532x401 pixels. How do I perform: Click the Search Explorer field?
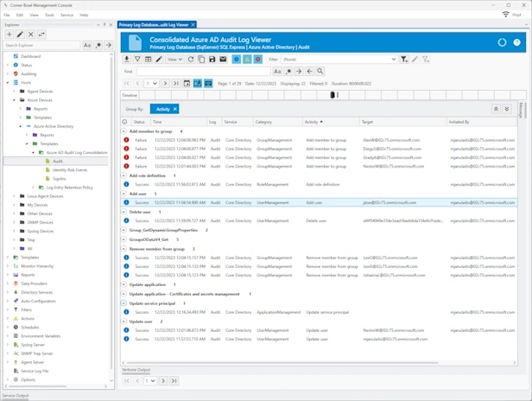coord(42,45)
